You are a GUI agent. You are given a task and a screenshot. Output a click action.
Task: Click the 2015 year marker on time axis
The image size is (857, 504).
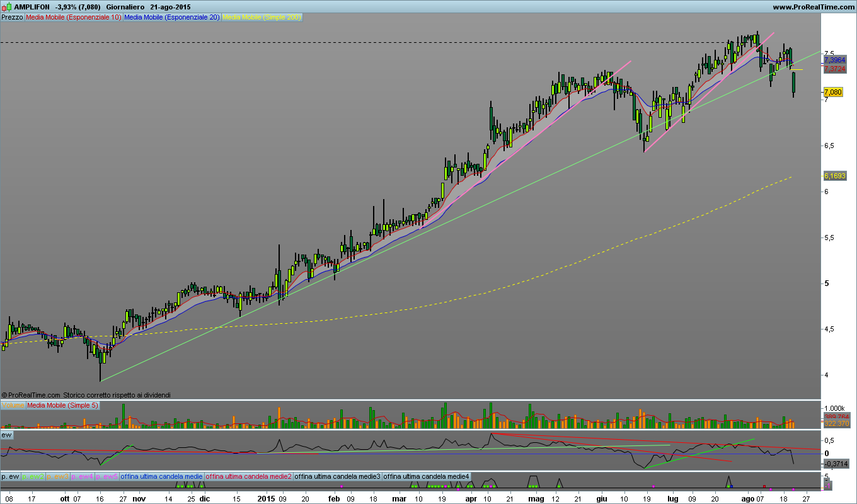coord(267,498)
